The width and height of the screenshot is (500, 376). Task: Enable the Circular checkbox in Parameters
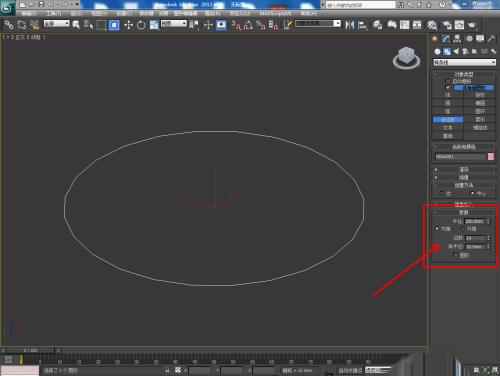click(x=456, y=255)
